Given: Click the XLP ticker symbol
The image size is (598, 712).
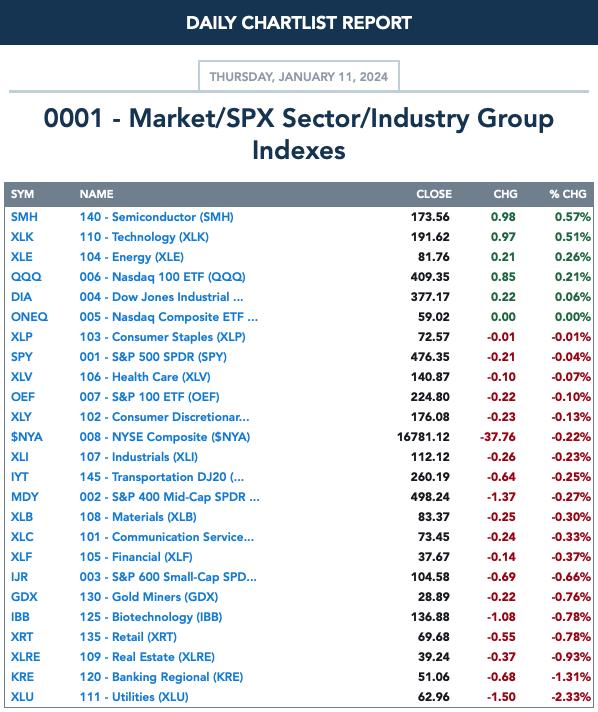Looking at the screenshot, I should pyautogui.click(x=21, y=337).
